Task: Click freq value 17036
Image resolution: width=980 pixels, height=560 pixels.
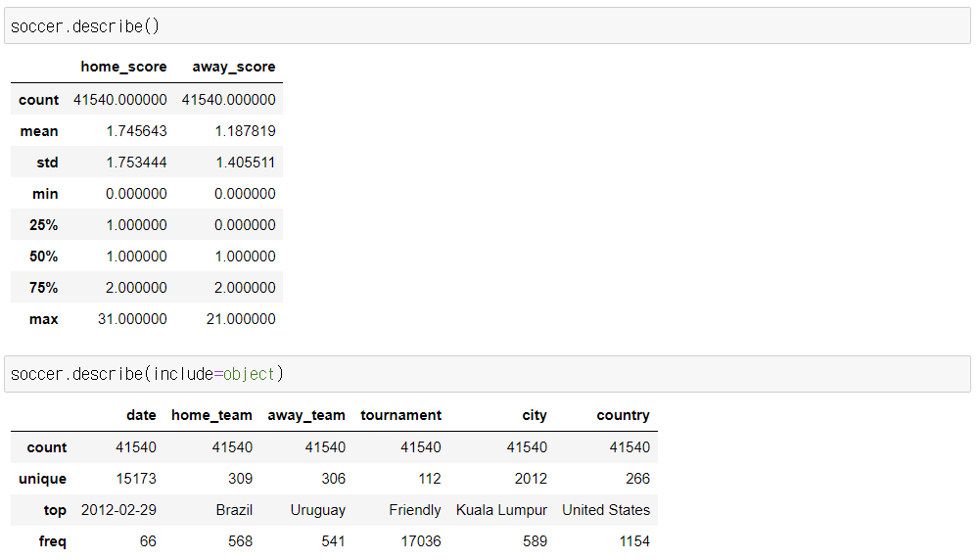Action: [421, 541]
